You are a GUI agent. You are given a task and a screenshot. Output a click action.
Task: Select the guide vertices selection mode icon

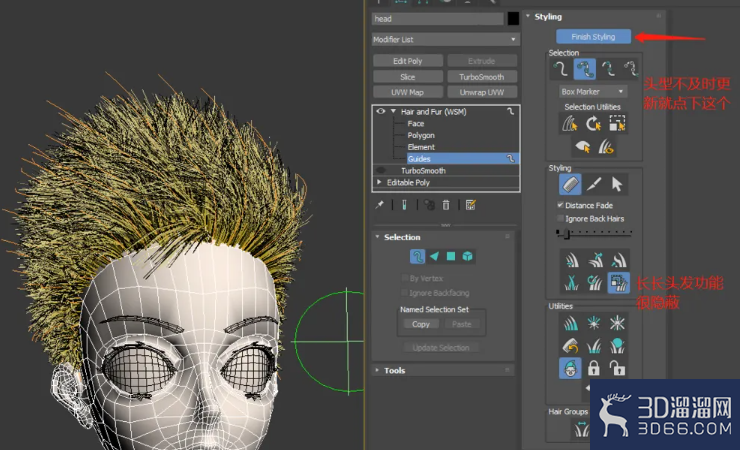click(x=608, y=69)
